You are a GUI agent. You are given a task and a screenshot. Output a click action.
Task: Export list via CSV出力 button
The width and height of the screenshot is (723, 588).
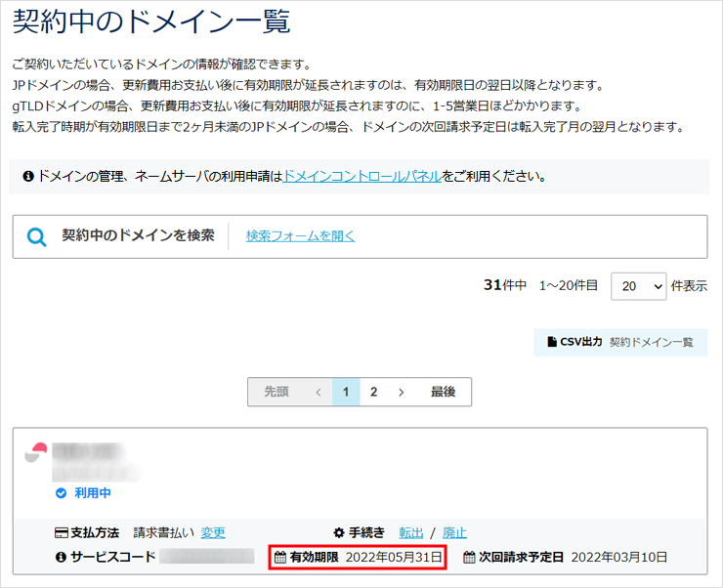620,342
